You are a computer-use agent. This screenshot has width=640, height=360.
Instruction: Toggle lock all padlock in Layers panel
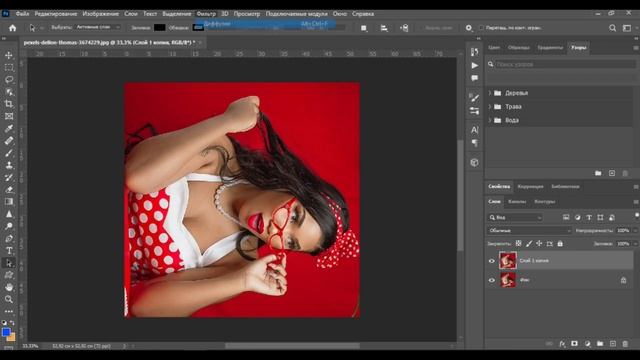pyautogui.click(x=560, y=243)
